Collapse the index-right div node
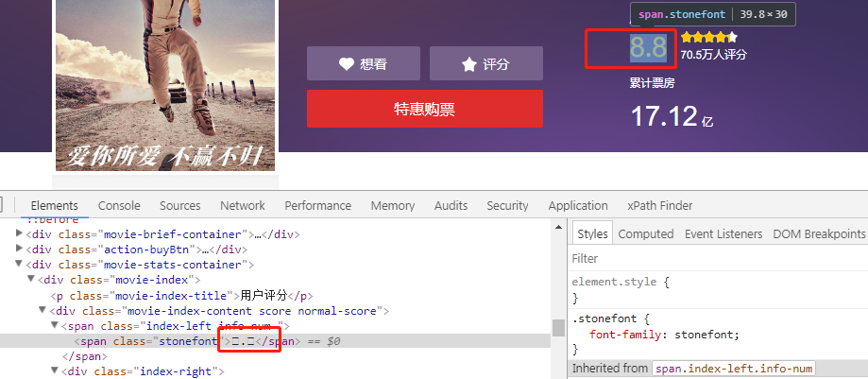868x379 pixels. [x=55, y=370]
